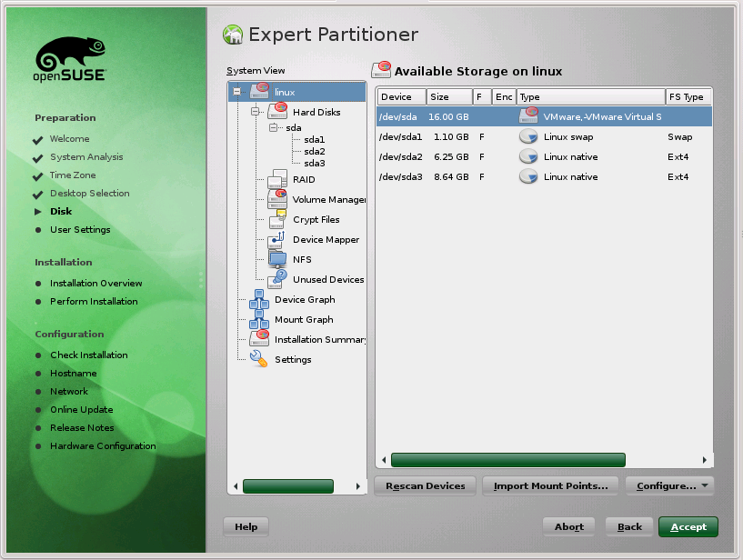Click User Settings in the sidebar
The width and height of the screenshot is (743, 560).
80,229
